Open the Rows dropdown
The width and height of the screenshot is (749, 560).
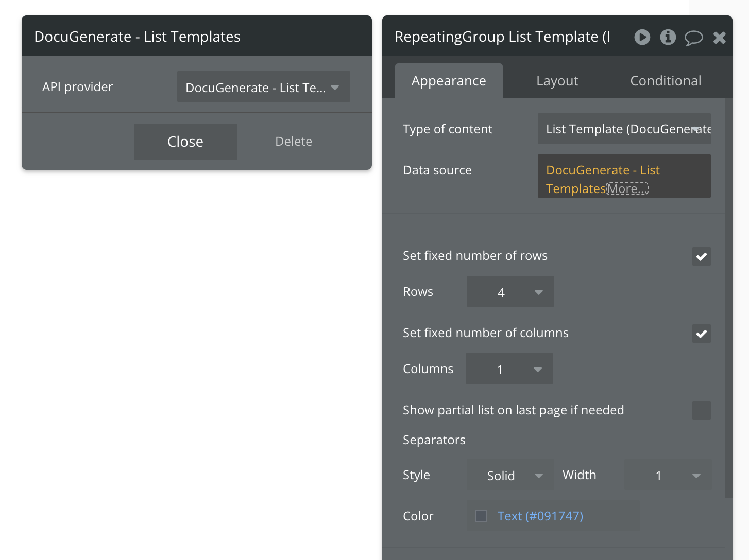(x=510, y=291)
